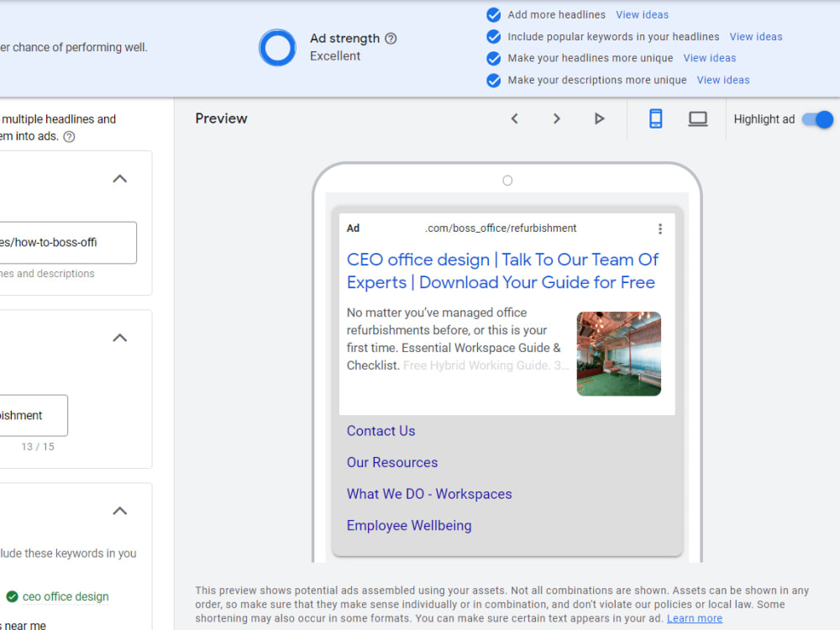This screenshot has height=630, width=840.
Task: Collapse the headlines keywords section chevron
Action: click(x=120, y=511)
